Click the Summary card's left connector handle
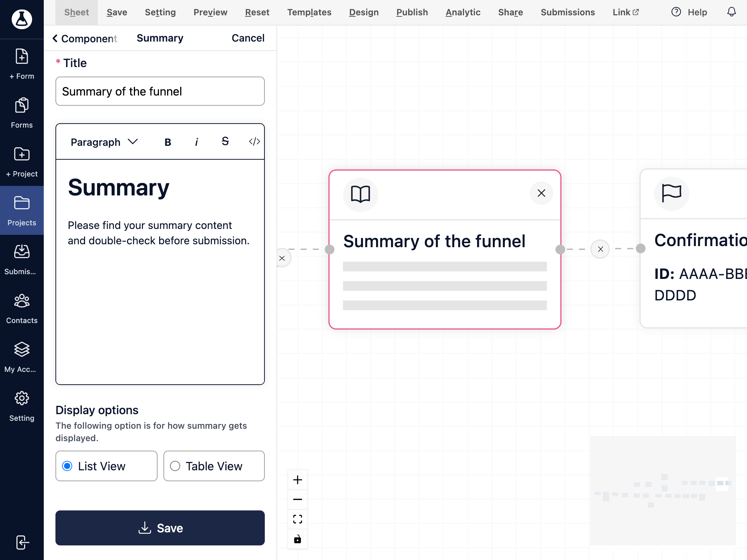The height and width of the screenshot is (560, 747). coord(329,249)
